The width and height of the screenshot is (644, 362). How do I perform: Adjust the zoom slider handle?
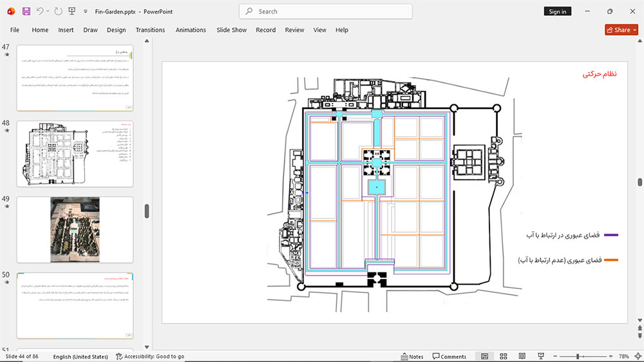tap(578, 356)
